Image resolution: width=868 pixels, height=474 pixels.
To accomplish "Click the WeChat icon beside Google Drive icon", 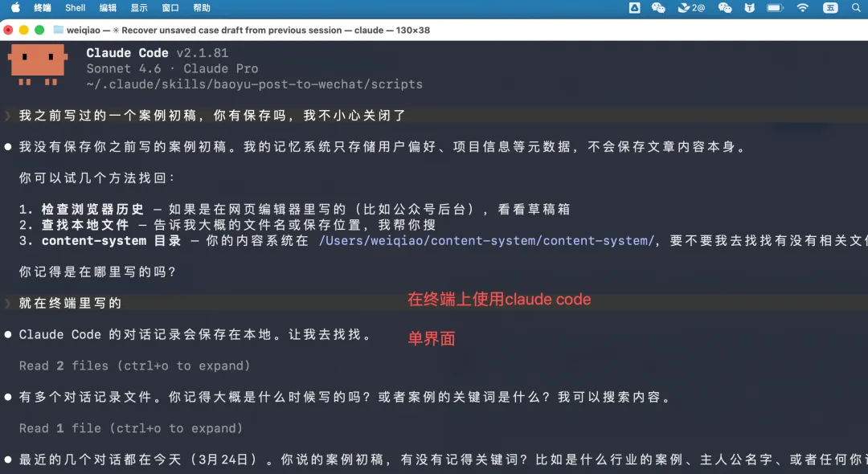I will point(658,8).
